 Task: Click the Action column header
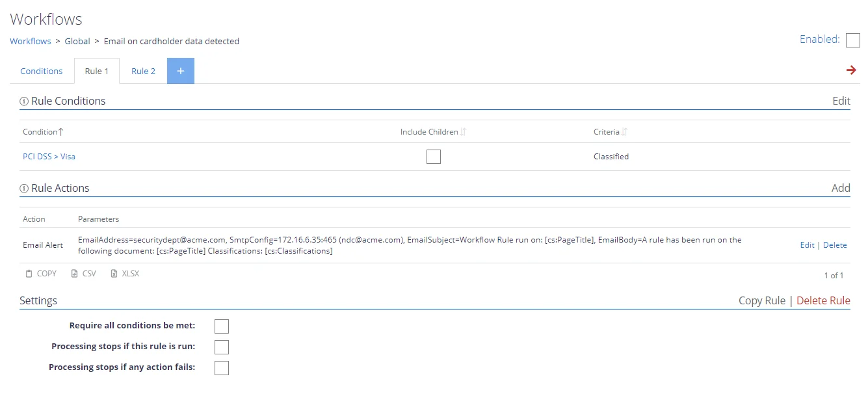tap(33, 219)
